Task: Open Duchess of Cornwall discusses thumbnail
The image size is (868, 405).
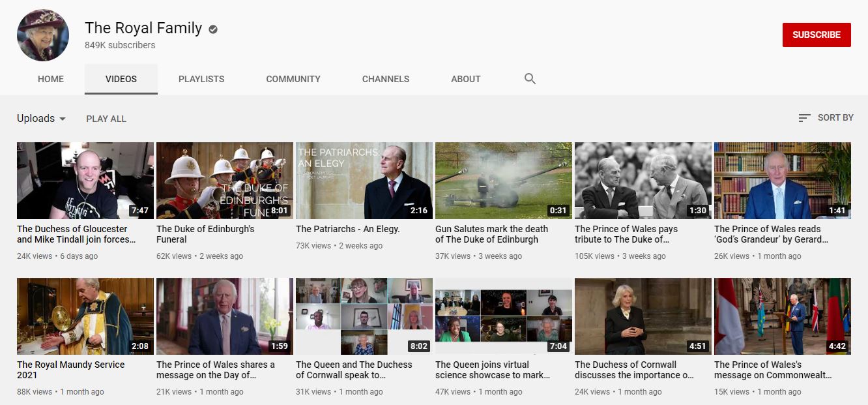Action: tap(643, 316)
